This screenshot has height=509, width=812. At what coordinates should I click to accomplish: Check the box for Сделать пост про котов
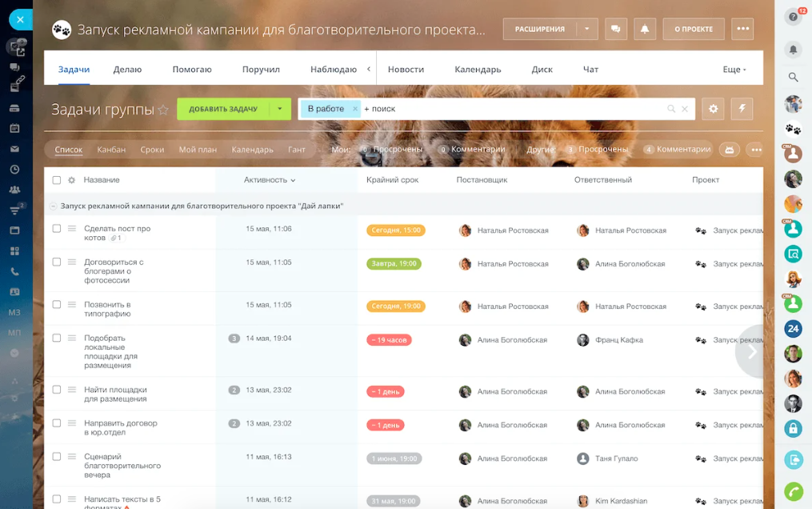[57, 228]
